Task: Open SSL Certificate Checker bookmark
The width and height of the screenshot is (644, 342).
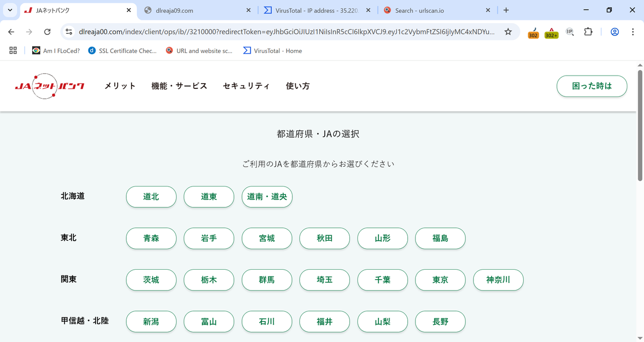Action: tap(122, 50)
